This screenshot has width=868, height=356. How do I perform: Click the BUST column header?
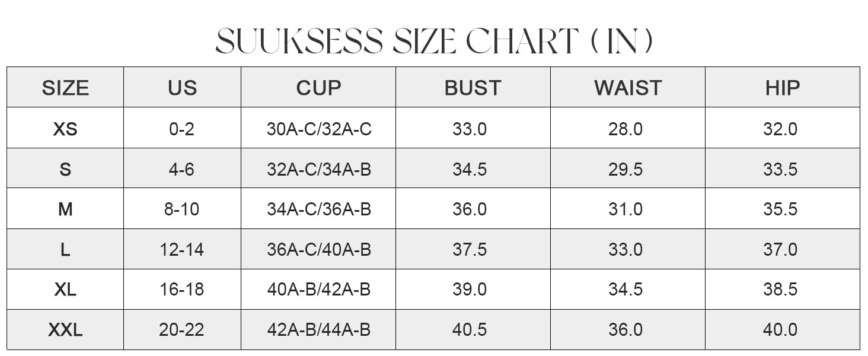(473, 88)
